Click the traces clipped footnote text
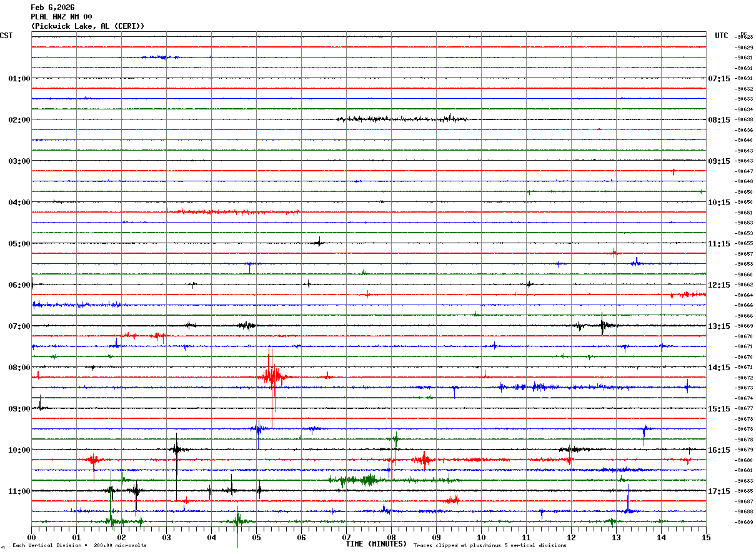 coord(490,545)
